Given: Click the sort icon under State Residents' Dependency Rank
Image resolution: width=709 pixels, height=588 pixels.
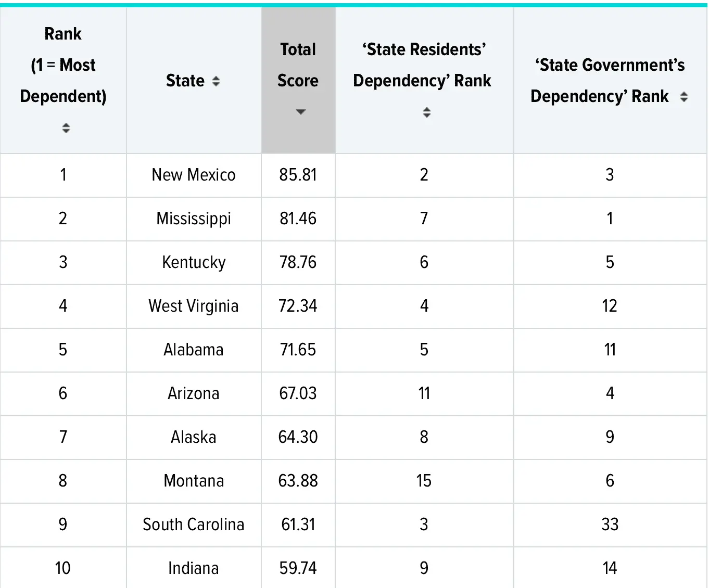Looking at the screenshot, I should (426, 112).
